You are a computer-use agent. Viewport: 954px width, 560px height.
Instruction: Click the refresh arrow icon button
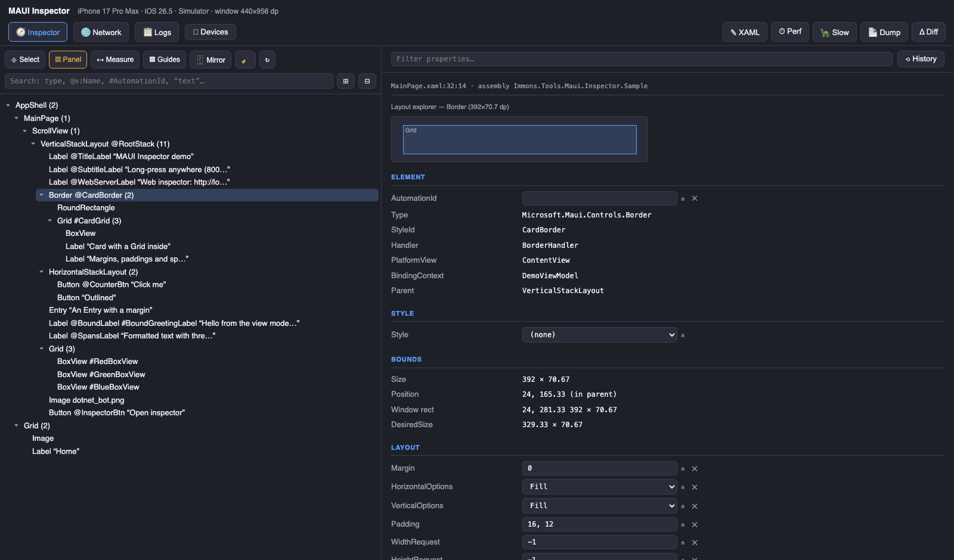[x=267, y=60]
